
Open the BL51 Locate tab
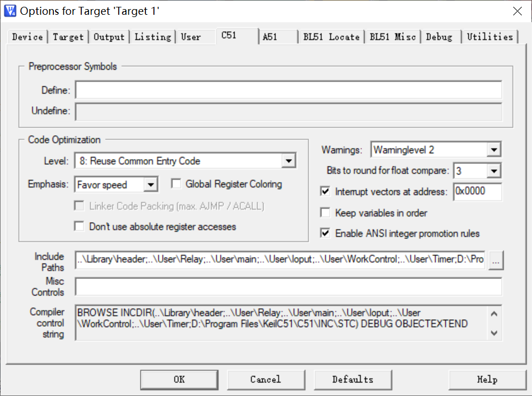[x=331, y=37]
